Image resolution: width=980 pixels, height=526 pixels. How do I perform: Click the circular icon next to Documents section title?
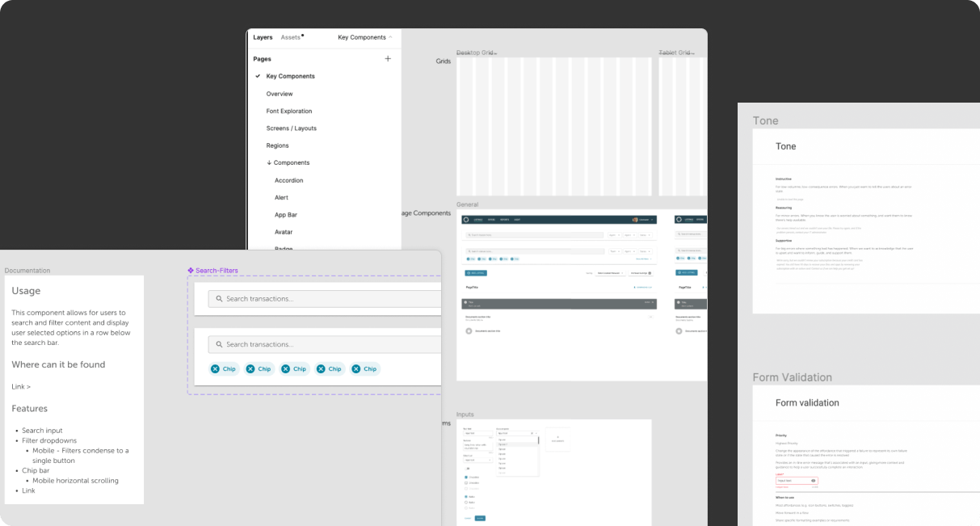(x=467, y=330)
